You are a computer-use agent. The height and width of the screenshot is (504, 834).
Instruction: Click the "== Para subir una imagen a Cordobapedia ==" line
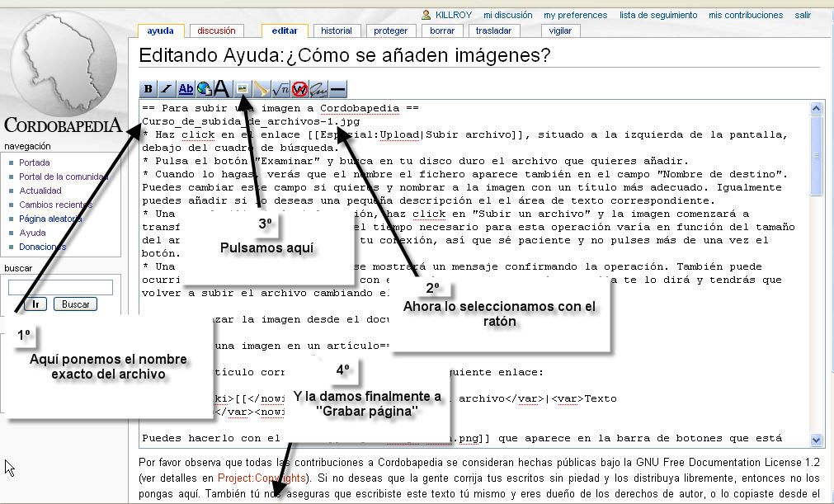[280, 108]
